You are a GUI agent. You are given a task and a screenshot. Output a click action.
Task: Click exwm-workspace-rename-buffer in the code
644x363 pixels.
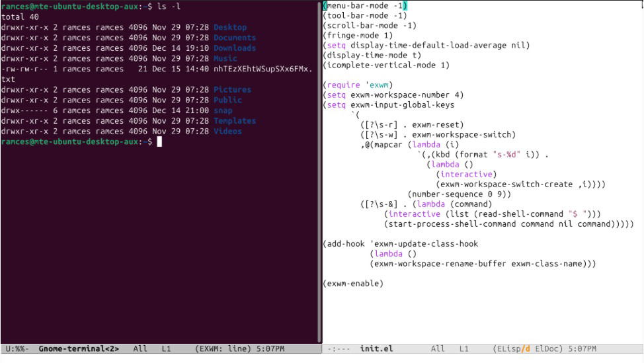click(x=440, y=263)
